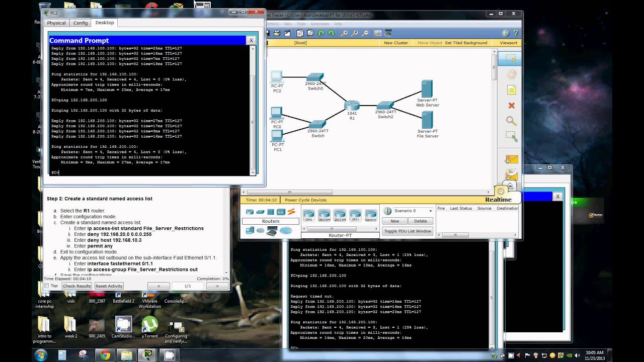This screenshot has width=644, height=362.
Task: Pick the Generic router model
Action: pyautogui.click(x=371, y=216)
